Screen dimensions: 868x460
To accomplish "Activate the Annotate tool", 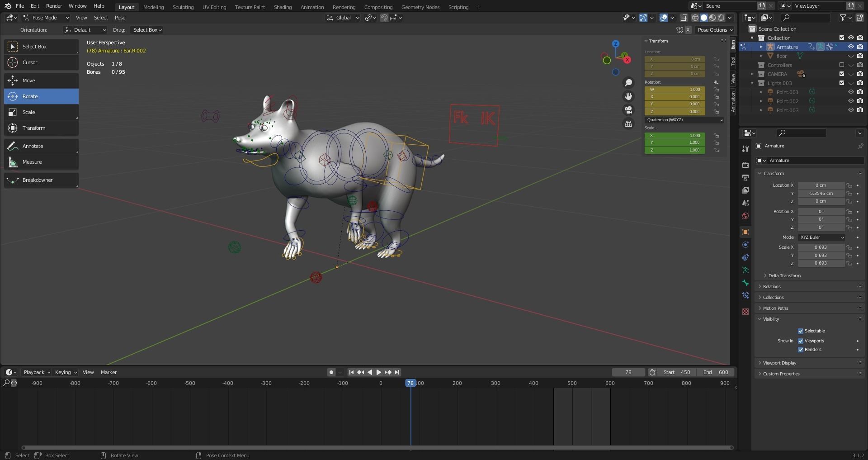I will coord(41,146).
